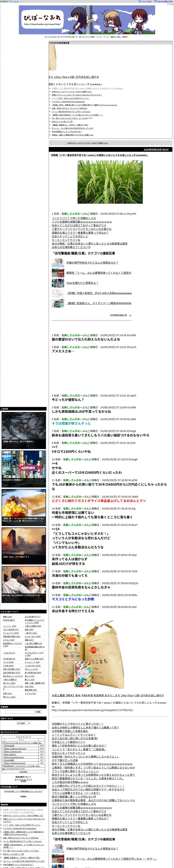The width and height of the screenshot is (174, 868).
Task: Click the article title 米問屋「いやー歴史的米不足でね
Action: coord(99,155)
